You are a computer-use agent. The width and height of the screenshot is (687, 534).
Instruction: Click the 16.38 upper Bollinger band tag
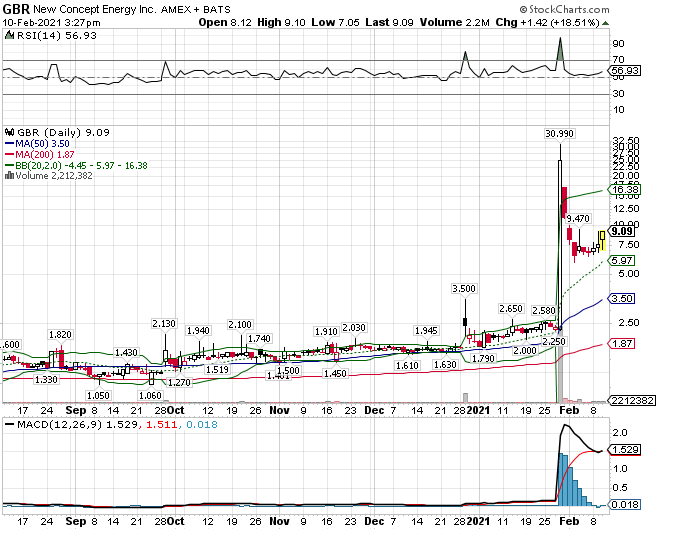point(625,189)
